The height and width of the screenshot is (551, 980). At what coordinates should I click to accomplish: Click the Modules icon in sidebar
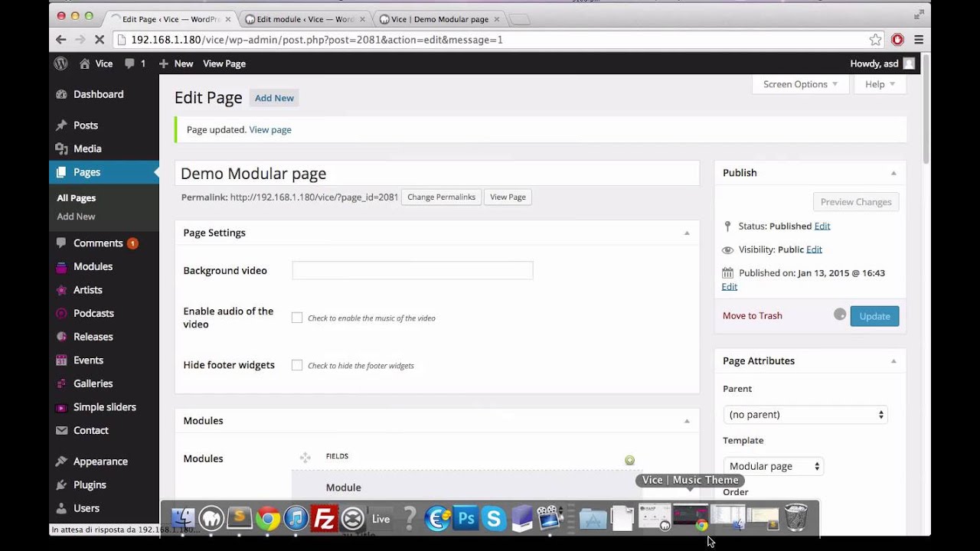pos(61,266)
